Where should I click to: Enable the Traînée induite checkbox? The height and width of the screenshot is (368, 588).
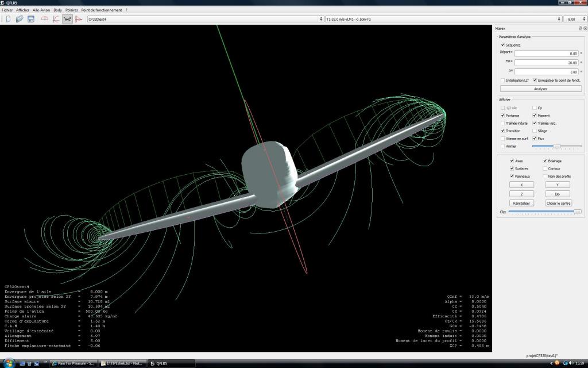pyautogui.click(x=503, y=123)
